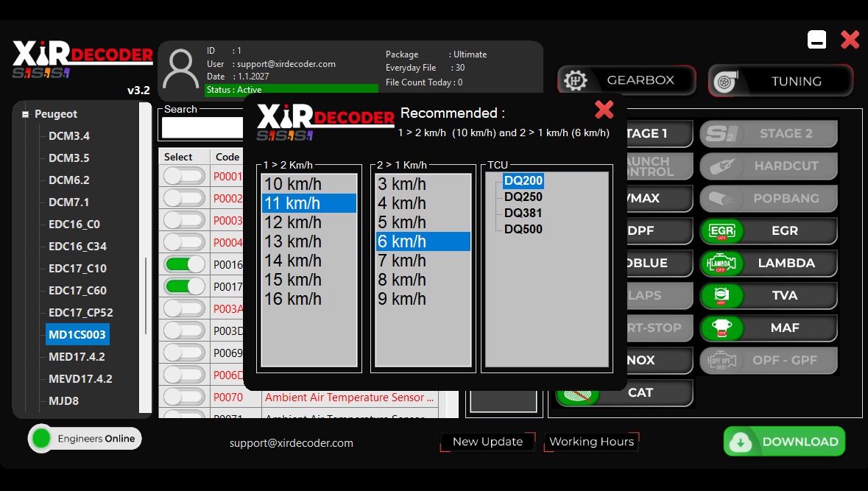Select 3 km/h in 2>1 list

tap(423, 184)
